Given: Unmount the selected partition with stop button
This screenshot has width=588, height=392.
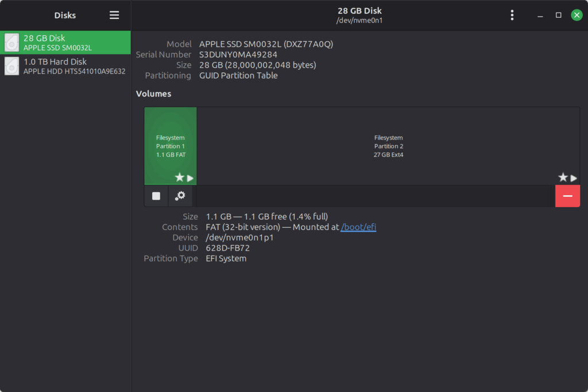Looking at the screenshot, I should [156, 196].
